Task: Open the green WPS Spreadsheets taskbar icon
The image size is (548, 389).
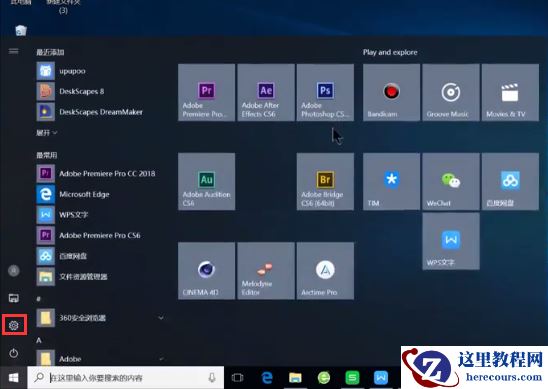Action: click(352, 377)
